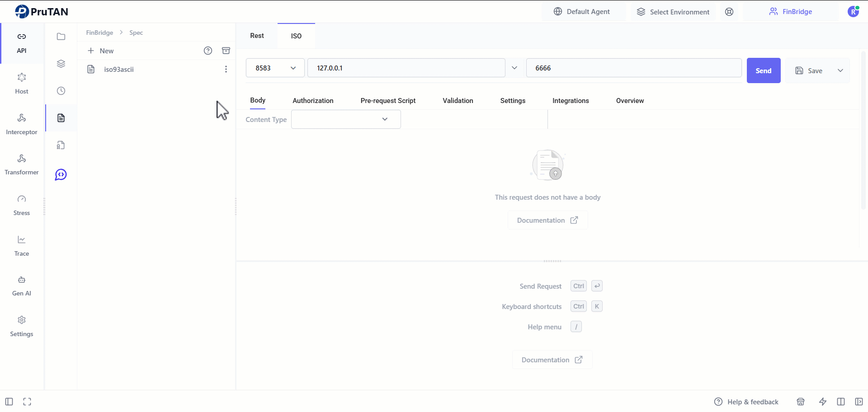The image size is (868, 412).
Task: Open the history clock icon
Action: point(61,91)
